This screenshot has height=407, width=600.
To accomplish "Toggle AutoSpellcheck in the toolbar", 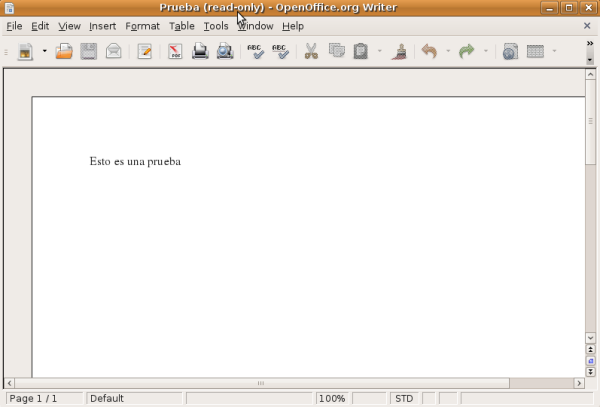I will point(281,51).
